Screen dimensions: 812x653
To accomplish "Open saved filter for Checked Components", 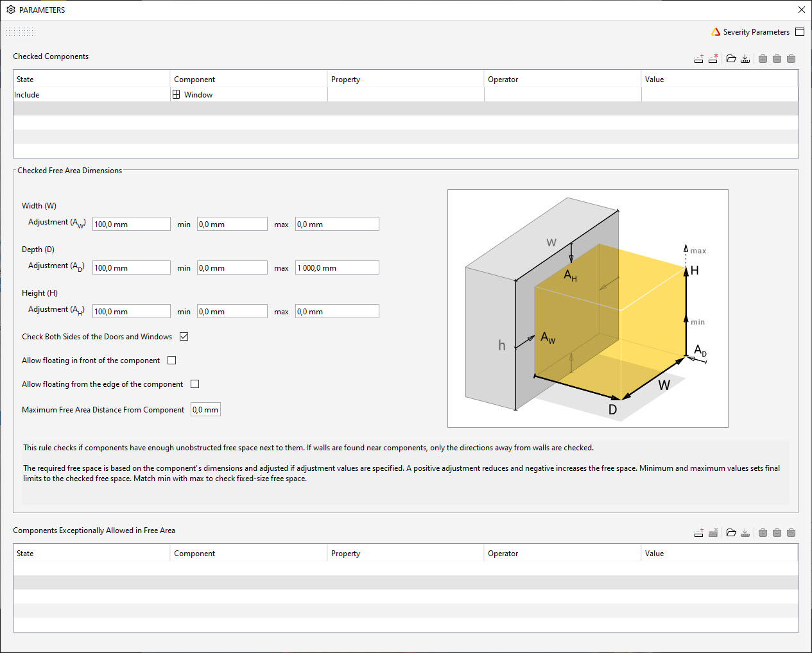I will coord(731,58).
